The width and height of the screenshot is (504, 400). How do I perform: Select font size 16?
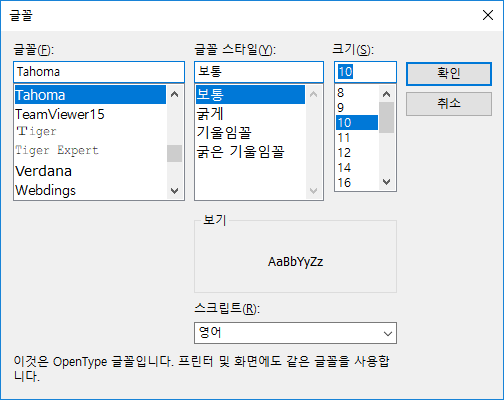357,183
